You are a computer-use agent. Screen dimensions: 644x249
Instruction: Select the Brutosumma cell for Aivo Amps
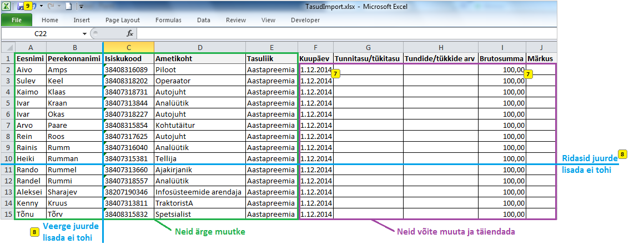click(x=502, y=69)
